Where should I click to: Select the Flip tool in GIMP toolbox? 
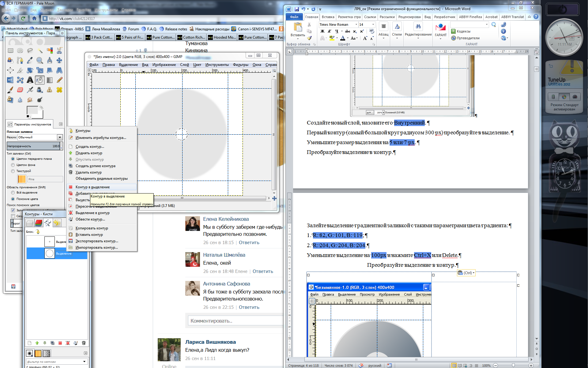point(10,80)
